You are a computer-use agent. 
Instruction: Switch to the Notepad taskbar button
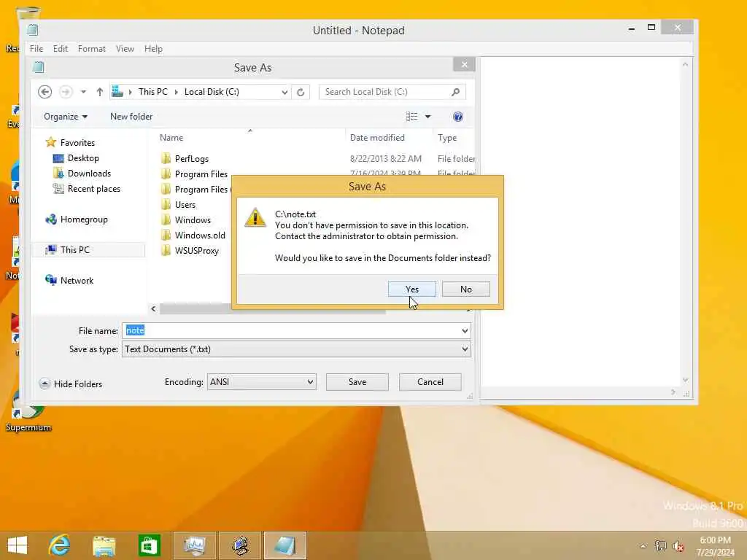click(x=285, y=545)
